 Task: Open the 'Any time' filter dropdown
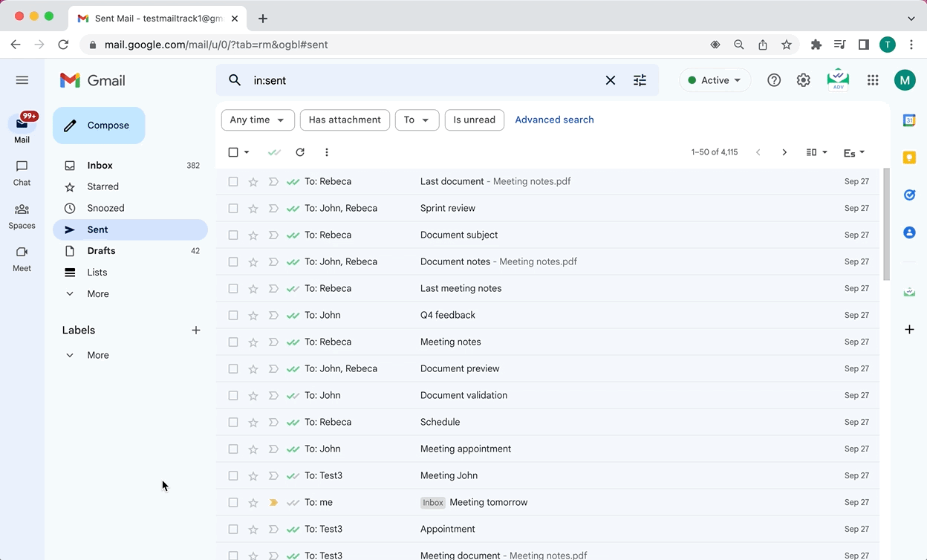click(258, 120)
